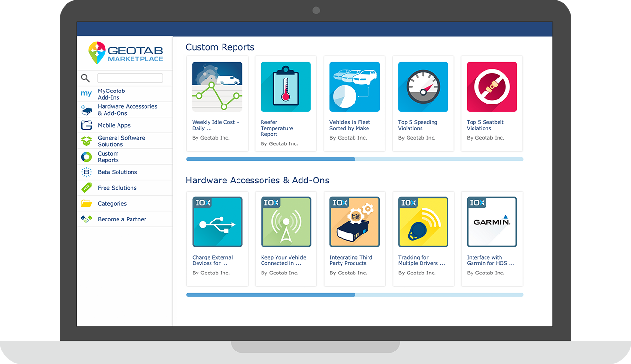Click 'By Geotab Inc.' under Garmin interface card
This screenshot has height=364, width=631.
click(x=486, y=273)
